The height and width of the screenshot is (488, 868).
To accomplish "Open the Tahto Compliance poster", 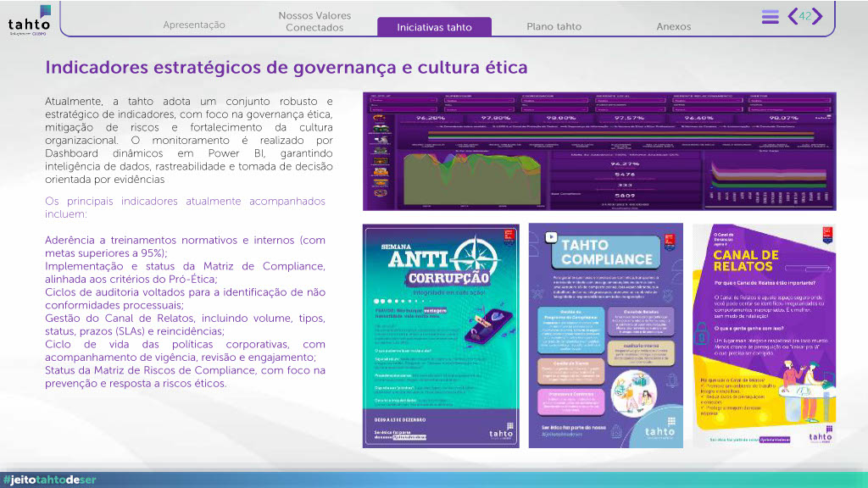I will coord(605,335).
